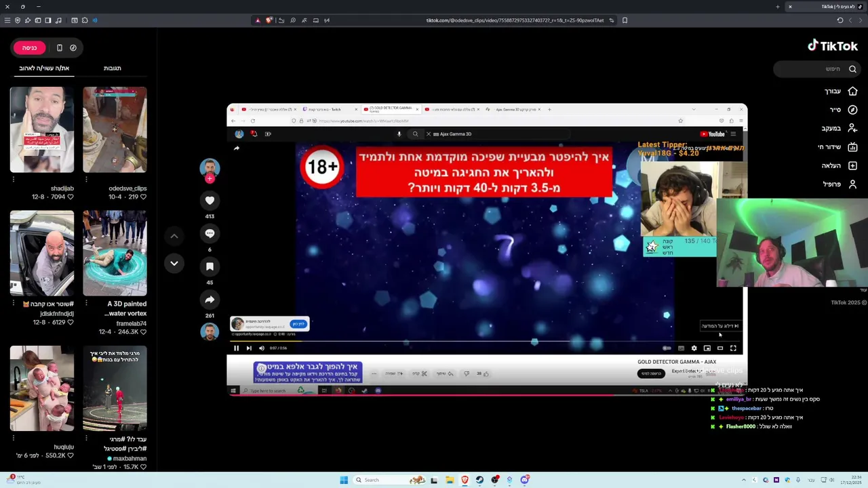Open the huqiuju babies video thumbnail
Screen dimensions: 868x488
[x=42, y=388]
